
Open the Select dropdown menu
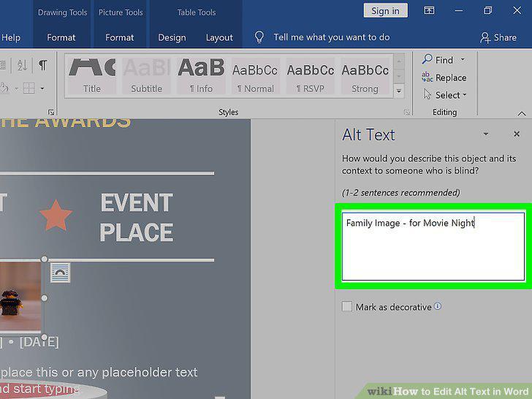click(445, 95)
